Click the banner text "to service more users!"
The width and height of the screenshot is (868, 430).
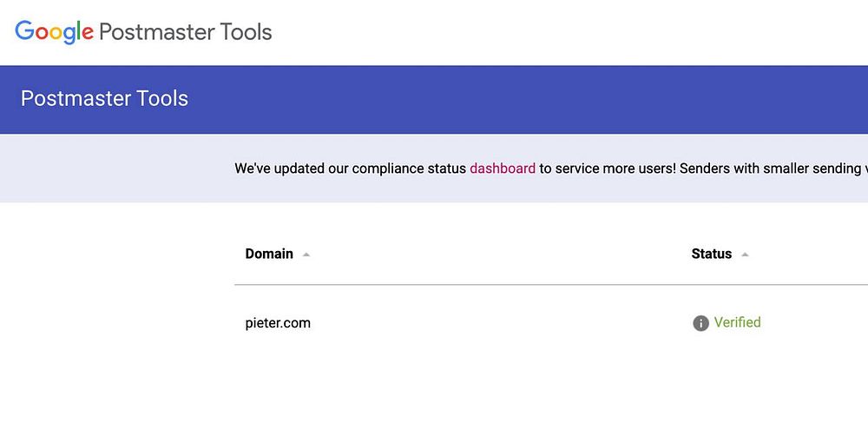pos(607,169)
